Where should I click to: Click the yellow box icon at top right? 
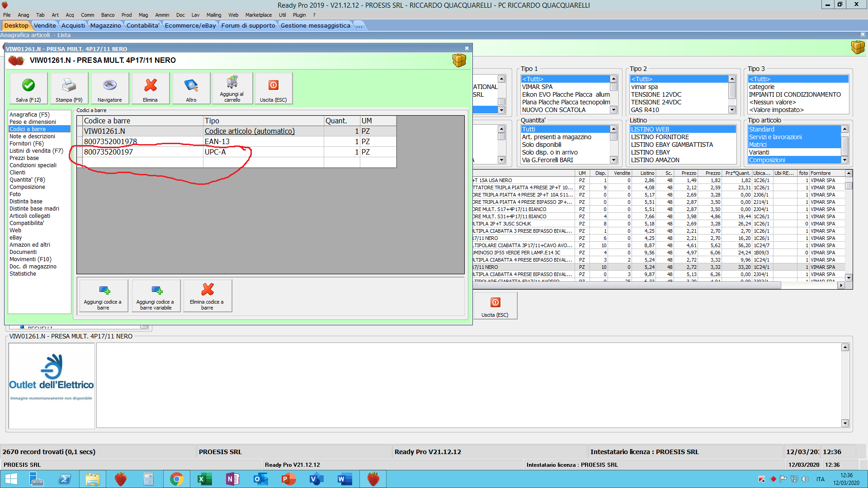[x=858, y=47]
